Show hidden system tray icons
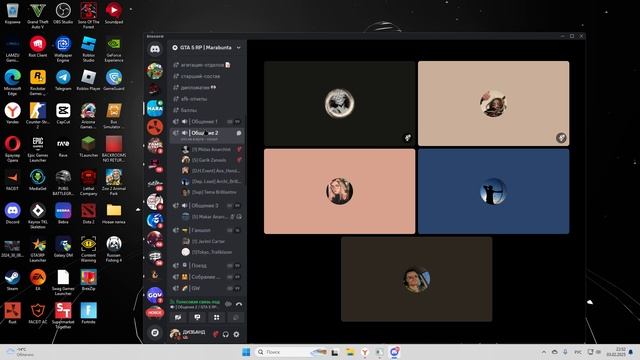 click(544, 352)
